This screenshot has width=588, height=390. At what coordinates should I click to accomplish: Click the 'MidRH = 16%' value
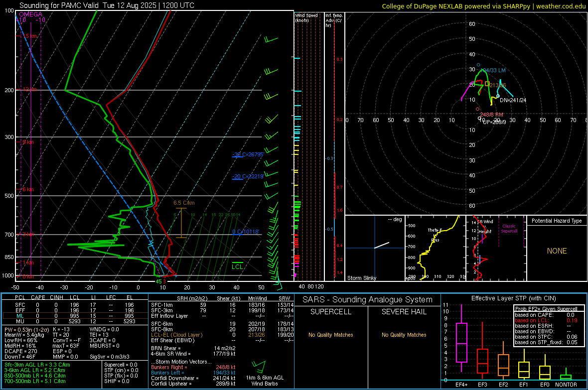(x=20, y=345)
